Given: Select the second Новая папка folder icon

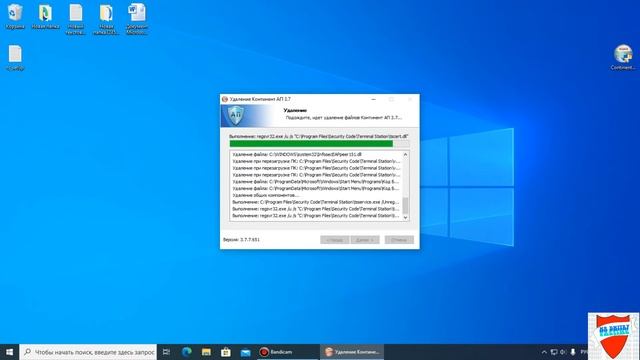Looking at the screenshot, I should [106, 19].
